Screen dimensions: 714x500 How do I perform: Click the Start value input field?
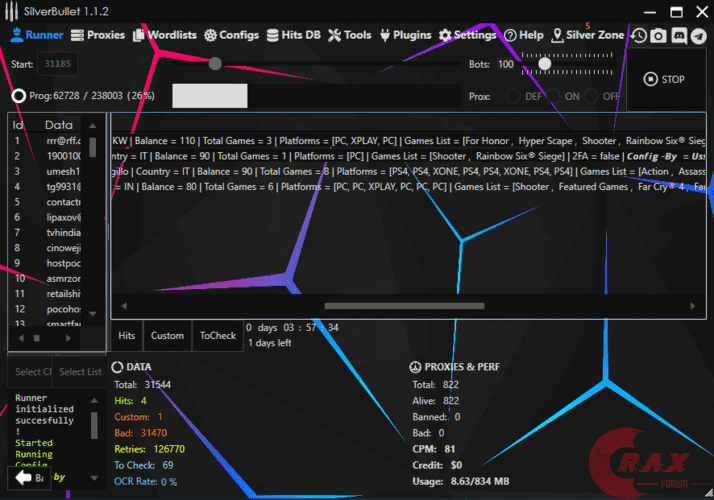57,64
